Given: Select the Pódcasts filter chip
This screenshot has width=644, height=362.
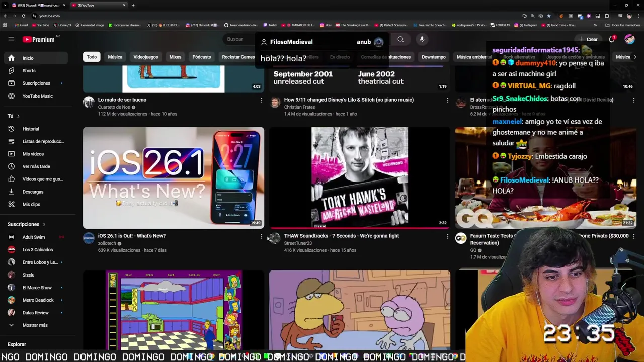Looking at the screenshot, I should click(x=202, y=57).
